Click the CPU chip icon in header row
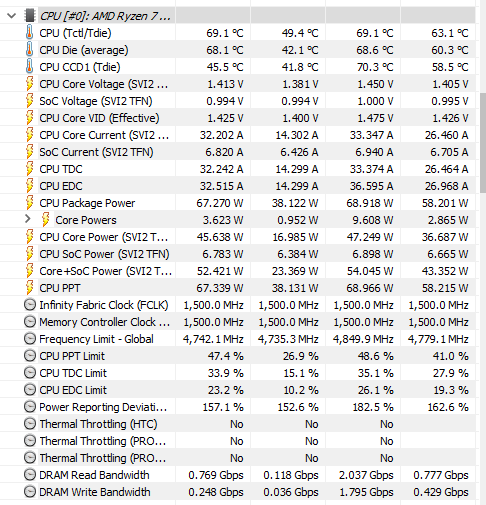Viewport: 486px width, 505px height. [30, 15]
